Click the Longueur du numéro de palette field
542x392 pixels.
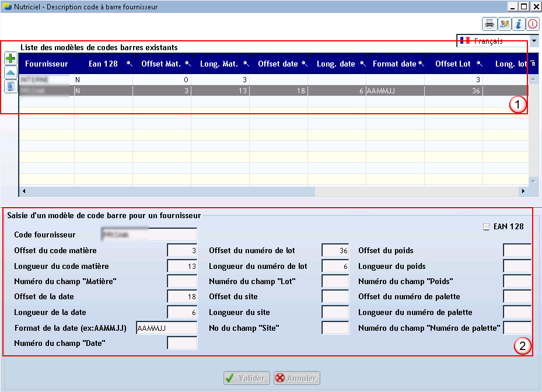coord(517,312)
